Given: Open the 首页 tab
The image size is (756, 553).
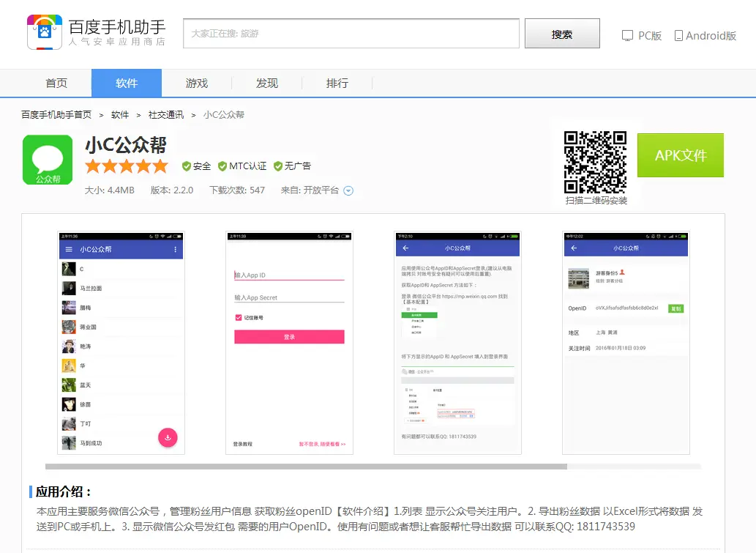Looking at the screenshot, I should 56,83.
